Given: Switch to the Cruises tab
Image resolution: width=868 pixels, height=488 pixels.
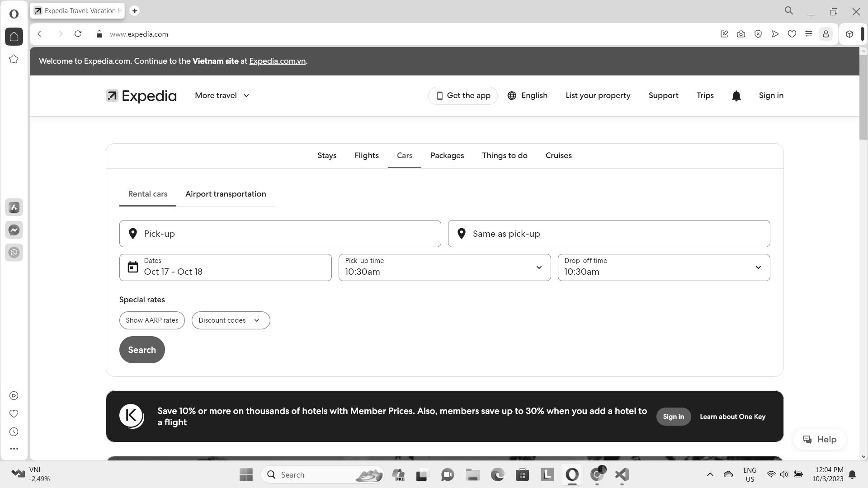Looking at the screenshot, I should [558, 155].
